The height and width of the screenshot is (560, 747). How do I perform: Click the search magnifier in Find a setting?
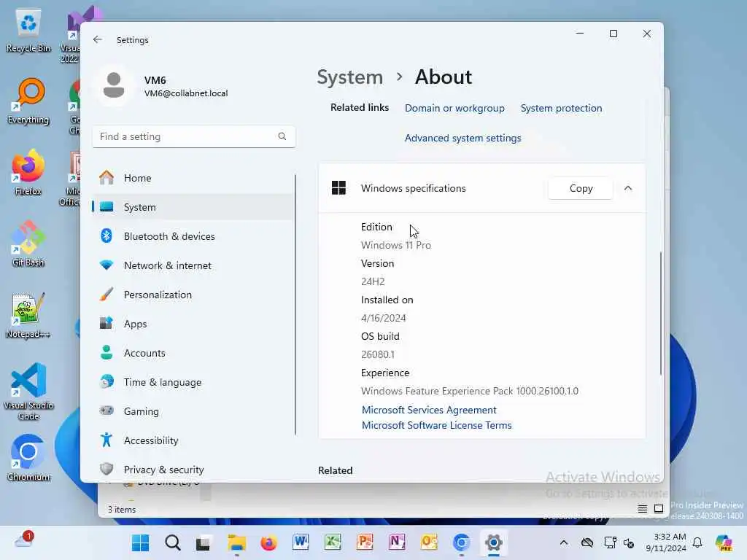tap(282, 136)
